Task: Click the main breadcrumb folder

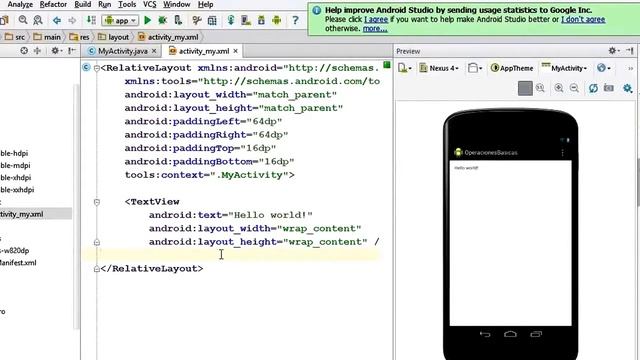Action: click(47, 37)
